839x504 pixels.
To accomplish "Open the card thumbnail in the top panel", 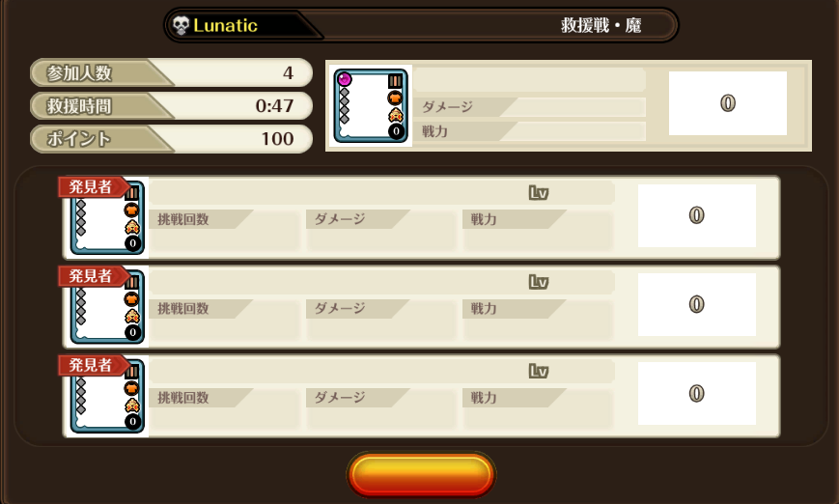I will (x=371, y=106).
